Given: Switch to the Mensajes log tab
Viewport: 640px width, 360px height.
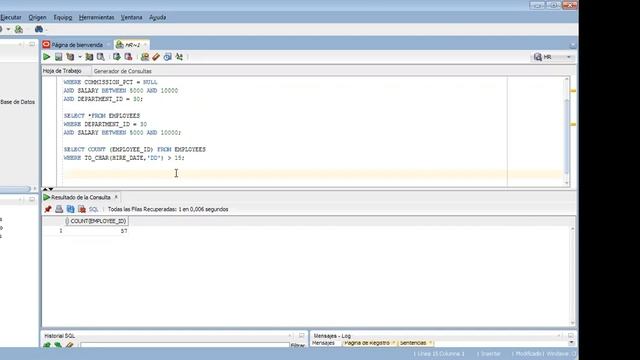Looking at the screenshot, I should pyautogui.click(x=323, y=343).
